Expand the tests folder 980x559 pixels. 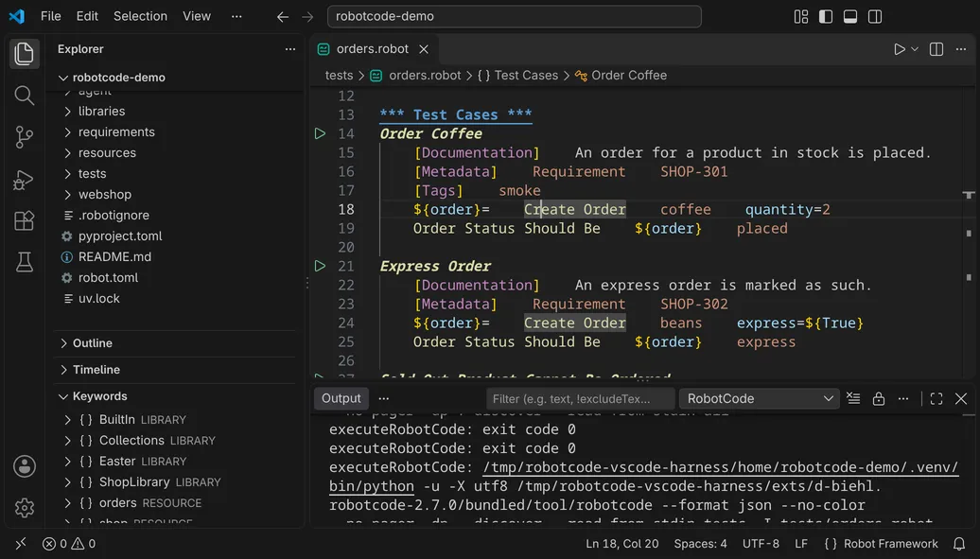(x=67, y=173)
